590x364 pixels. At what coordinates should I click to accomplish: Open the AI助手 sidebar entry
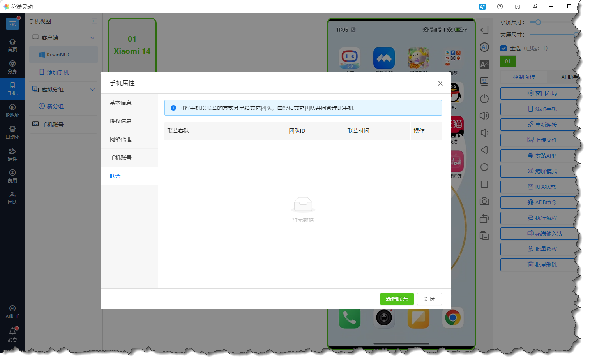[12, 312]
